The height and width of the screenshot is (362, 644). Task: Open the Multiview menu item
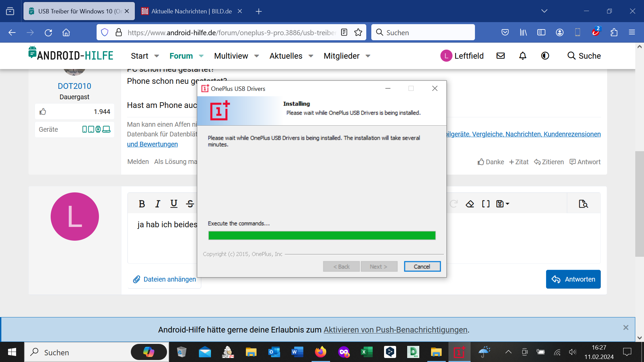pos(231,56)
